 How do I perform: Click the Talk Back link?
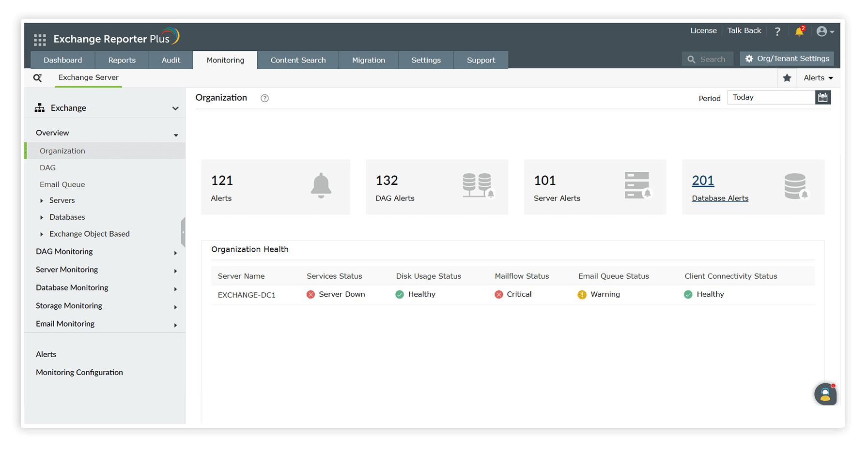(744, 30)
